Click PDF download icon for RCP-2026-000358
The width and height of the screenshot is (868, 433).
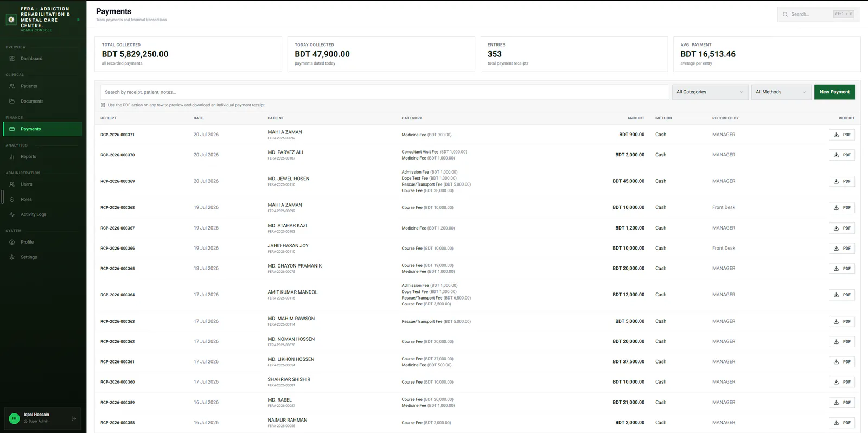point(836,423)
